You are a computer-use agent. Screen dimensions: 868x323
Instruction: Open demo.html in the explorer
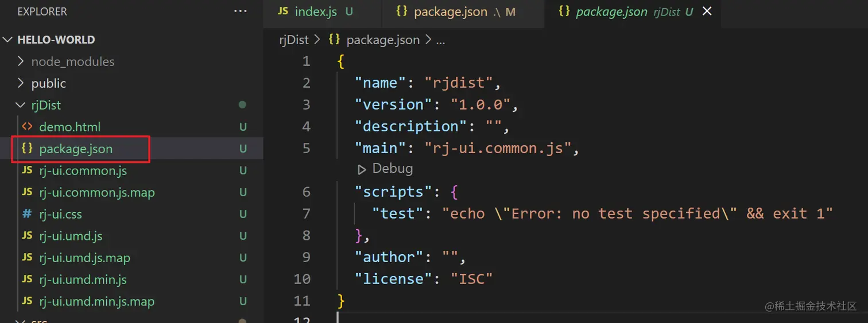[x=69, y=127]
